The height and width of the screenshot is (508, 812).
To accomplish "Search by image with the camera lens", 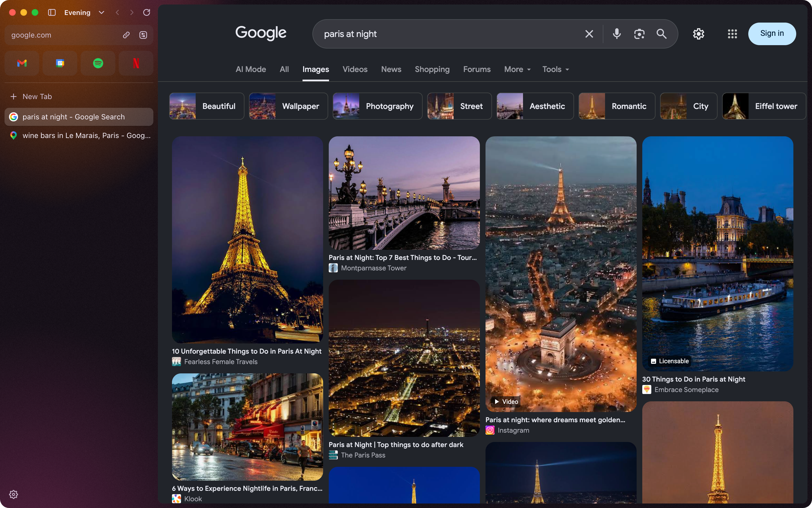I will (639, 34).
